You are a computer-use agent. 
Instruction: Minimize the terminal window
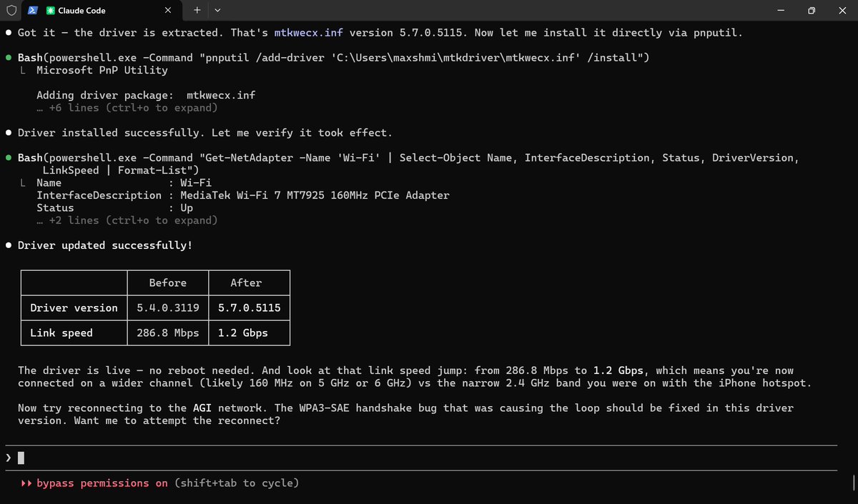(780, 11)
